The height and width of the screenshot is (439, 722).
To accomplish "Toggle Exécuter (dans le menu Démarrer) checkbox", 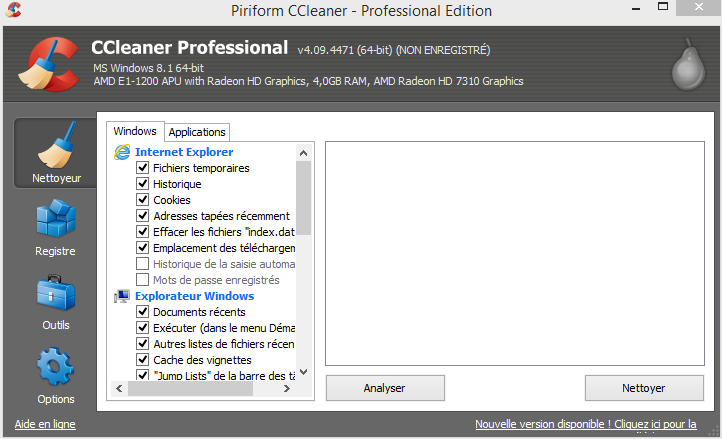I will click(142, 328).
